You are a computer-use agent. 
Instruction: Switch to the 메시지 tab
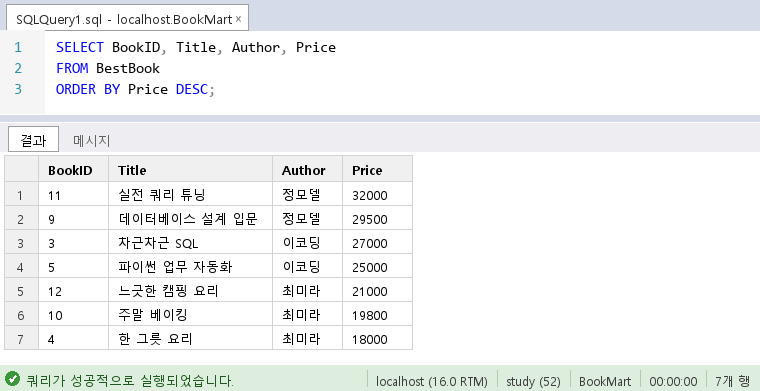92,141
